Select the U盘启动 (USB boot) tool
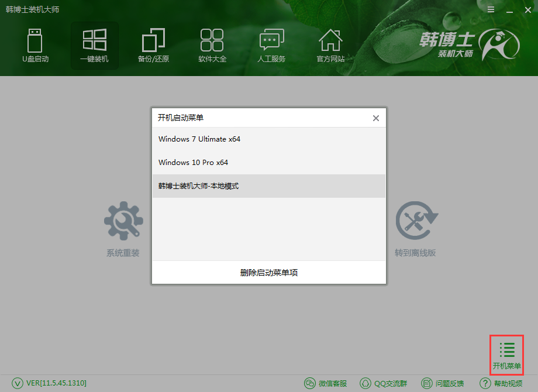538x392 pixels. click(x=35, y=46)
